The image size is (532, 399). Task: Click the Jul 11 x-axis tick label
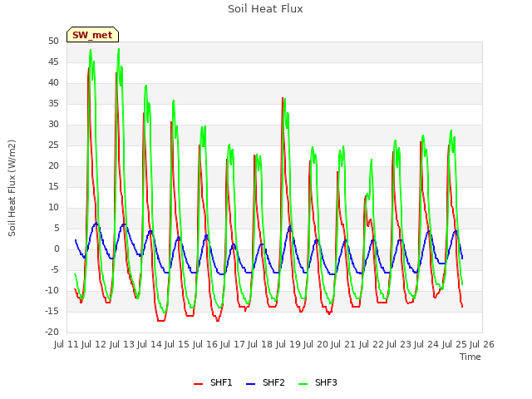[66, 344]
